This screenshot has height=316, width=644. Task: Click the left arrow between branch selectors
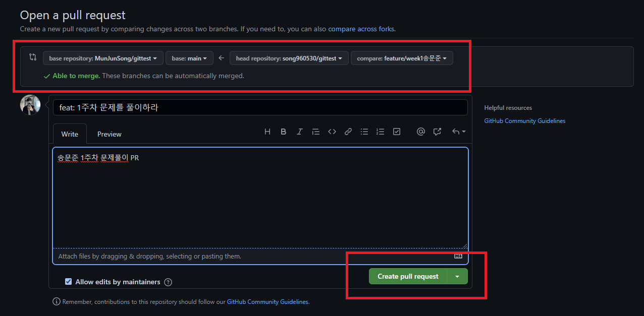click(x=221, y=58)
